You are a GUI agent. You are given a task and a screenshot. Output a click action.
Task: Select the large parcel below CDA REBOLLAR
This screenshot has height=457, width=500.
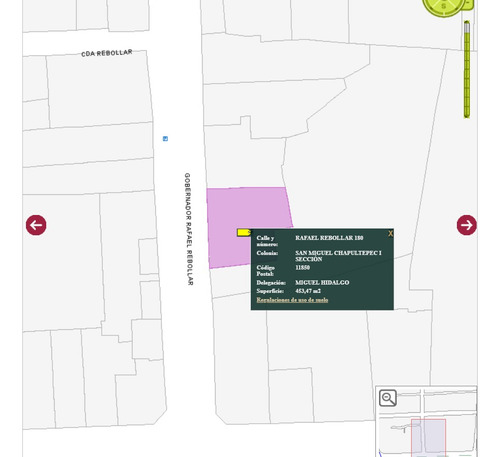(x=100, y=90)
